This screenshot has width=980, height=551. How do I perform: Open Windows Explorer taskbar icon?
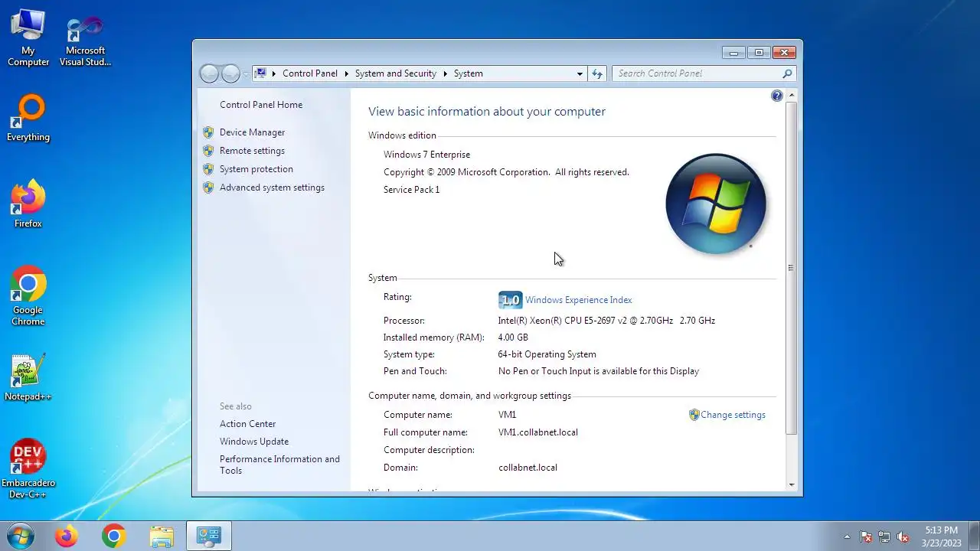tap(161, 536)
